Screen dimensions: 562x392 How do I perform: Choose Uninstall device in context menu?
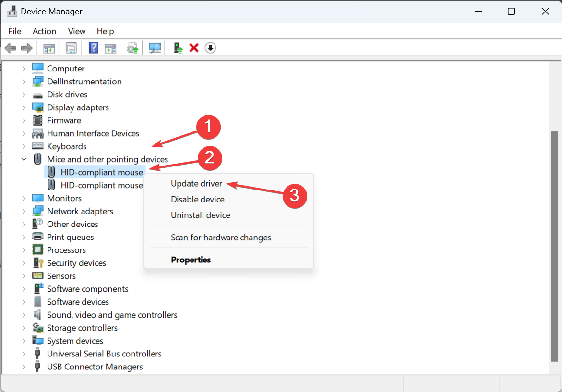[x=200, y=215]
